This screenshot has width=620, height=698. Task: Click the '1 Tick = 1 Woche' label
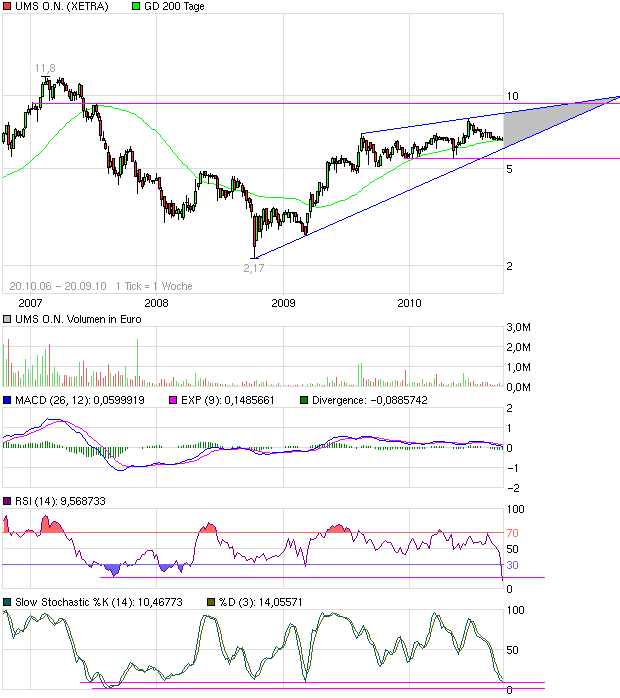(153, 286)
